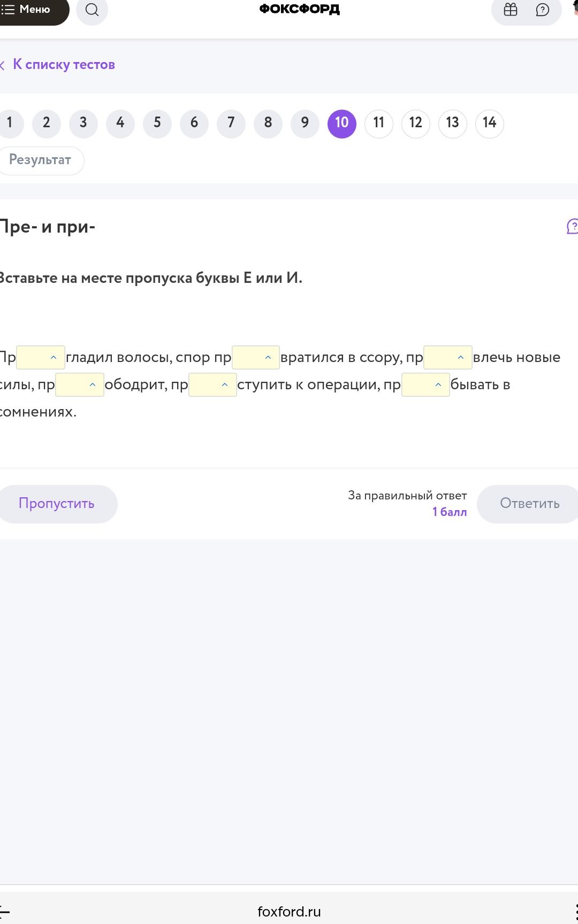The height and width of the screenshot is (924, 578).
Task: Open dropdown before 'ободрит'
Action: 80,384
